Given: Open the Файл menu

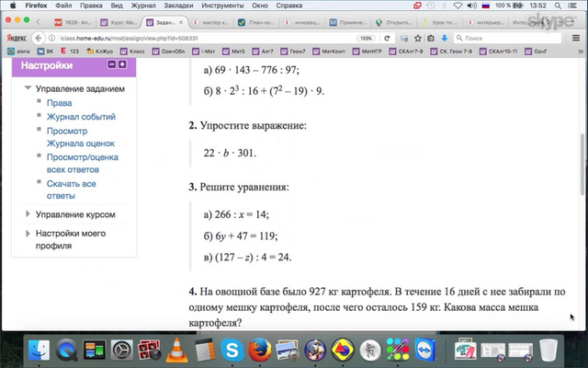Looking at the screenshot, I should point(63,6).
